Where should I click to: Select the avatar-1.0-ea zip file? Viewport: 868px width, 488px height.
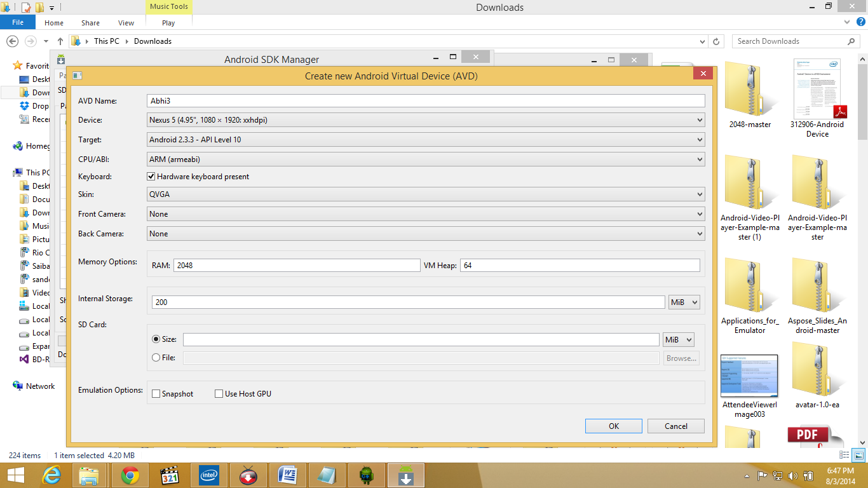pyautogui.click(x=817, y=375)
